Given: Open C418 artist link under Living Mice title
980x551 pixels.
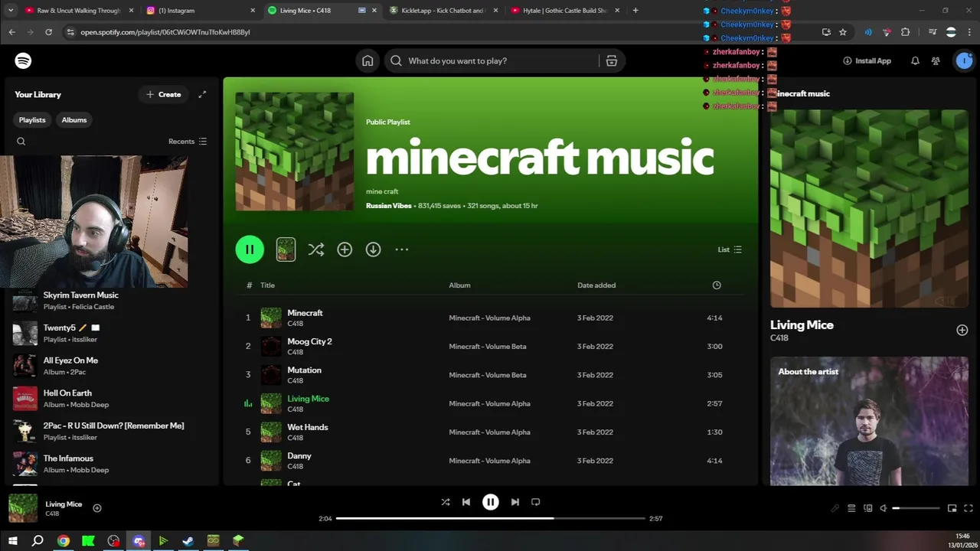Looking at the screenshot, I should (x=296, y=409).
